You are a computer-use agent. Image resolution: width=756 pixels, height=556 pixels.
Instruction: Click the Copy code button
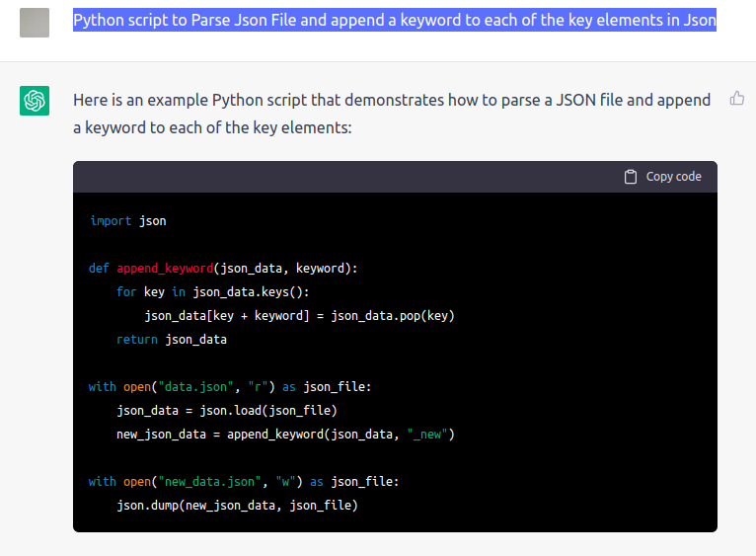663,177
